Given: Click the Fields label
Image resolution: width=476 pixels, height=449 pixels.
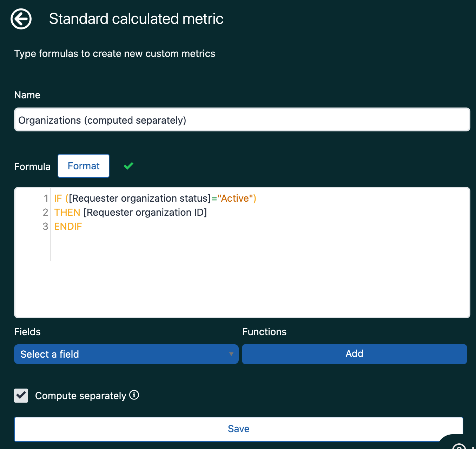Looking at the screenshot, I should click(x=27, y=332).
